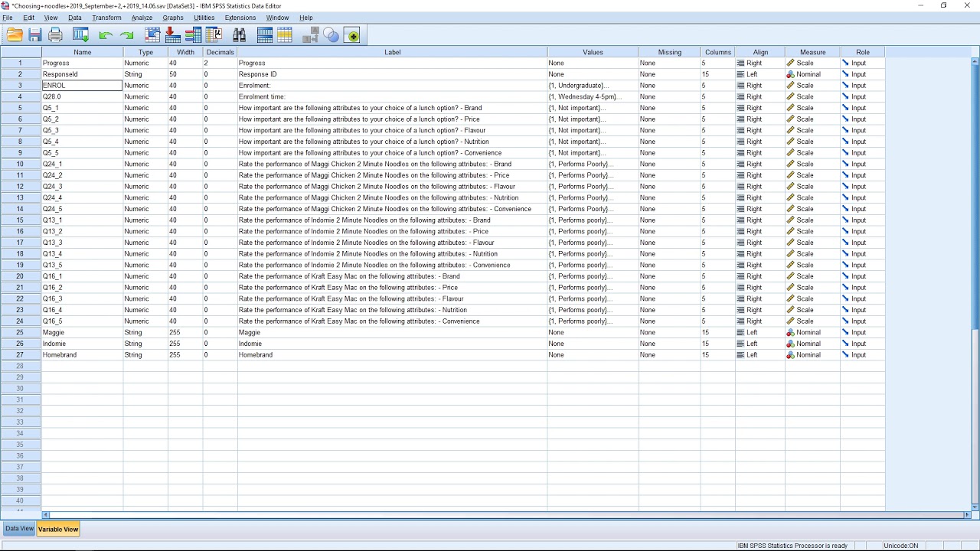Open the Edit menu
The width and height of the screenshot is (980, 551).
pos(28,18)
